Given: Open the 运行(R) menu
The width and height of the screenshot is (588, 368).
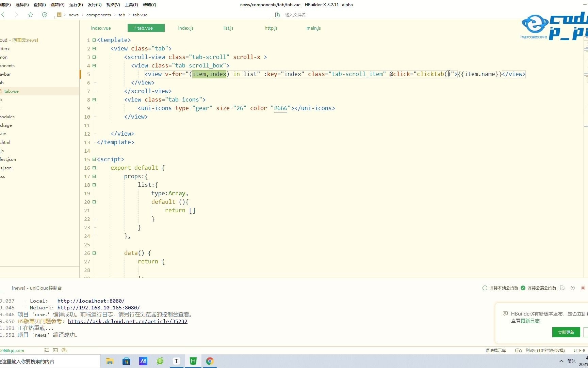Looking at the screenshot, I should [76, 5].
